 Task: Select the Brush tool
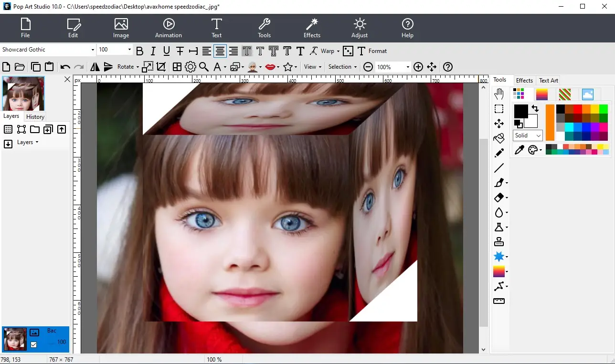[x=499, y=183]
